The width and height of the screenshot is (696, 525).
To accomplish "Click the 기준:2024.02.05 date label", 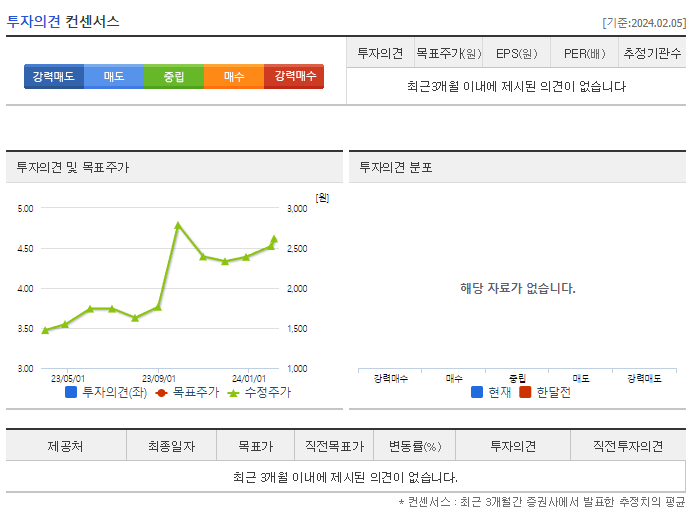I will coord(644,23).
